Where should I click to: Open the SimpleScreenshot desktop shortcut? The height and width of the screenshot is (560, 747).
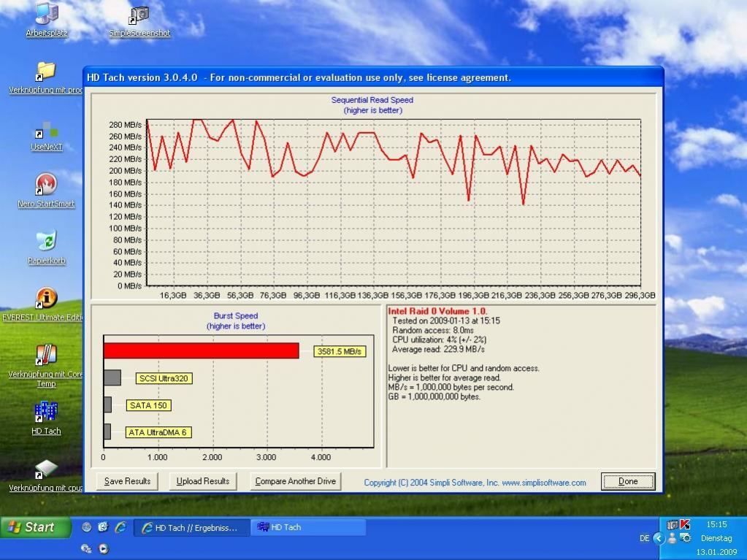point(139,21)
